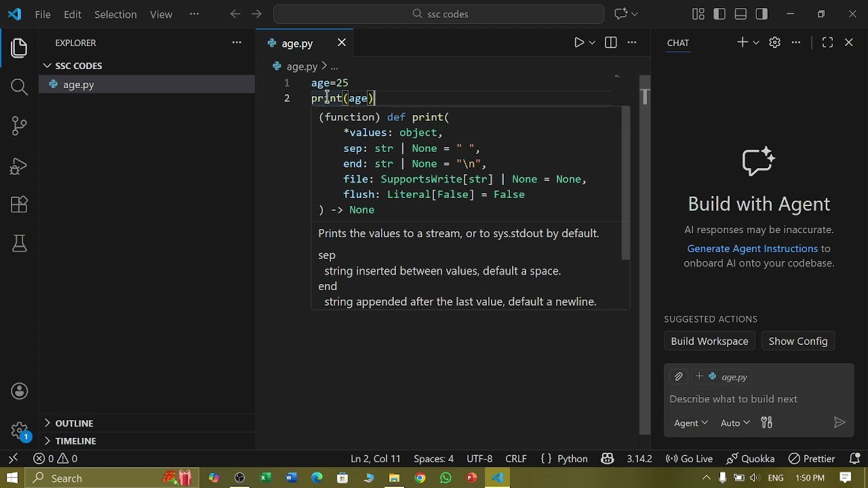Click Ln 2, Col 11 in status bar
Viewport: 868px width, 488px height.
coord(376,459)
